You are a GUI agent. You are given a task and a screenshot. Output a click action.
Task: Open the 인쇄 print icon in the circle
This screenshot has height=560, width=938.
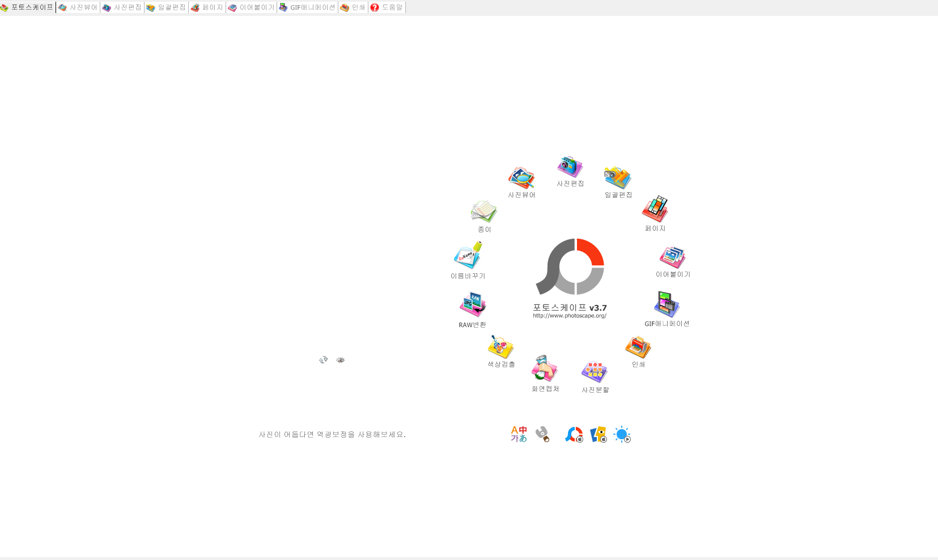tap(638, 351)
